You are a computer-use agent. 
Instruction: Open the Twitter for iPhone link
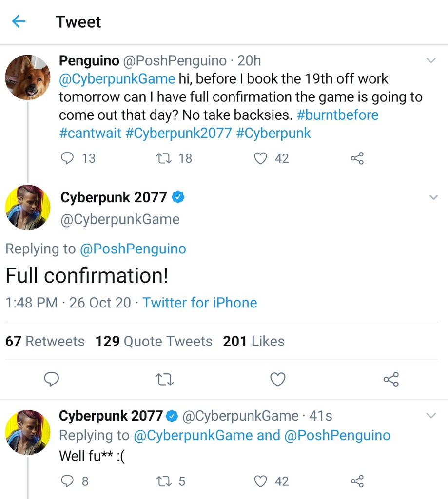pyautogui.click(x=199, y=303)
